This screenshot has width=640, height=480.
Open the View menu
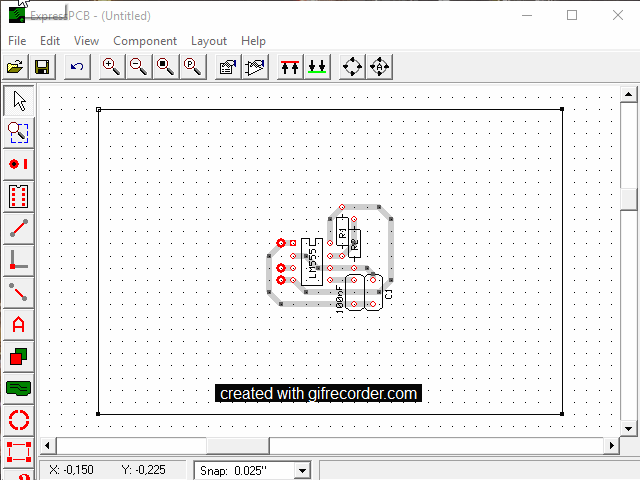click(x=86, y=41)
